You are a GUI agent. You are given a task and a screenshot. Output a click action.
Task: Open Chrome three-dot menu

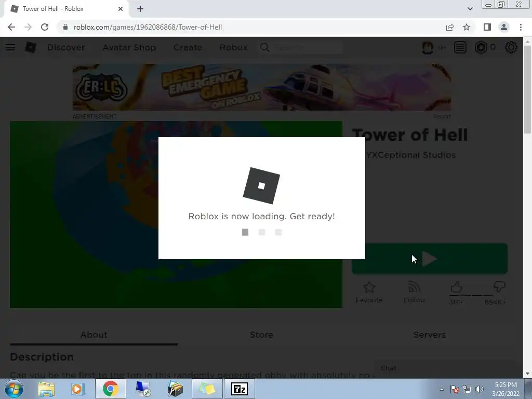coord(521,27)
